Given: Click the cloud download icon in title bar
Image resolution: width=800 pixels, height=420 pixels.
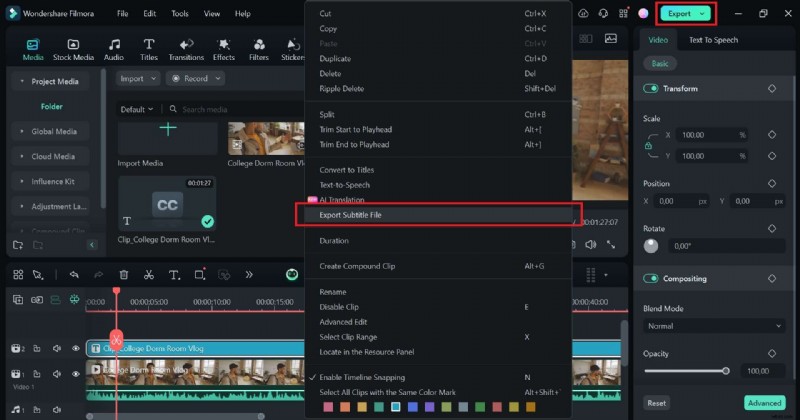Looking at the screenshot, I should pyautogui.click(x=582, y=14).
